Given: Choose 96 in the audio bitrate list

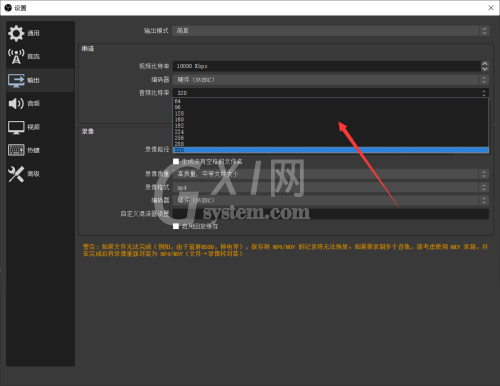Looking at the screenshot, I should [x=331, y=107].
